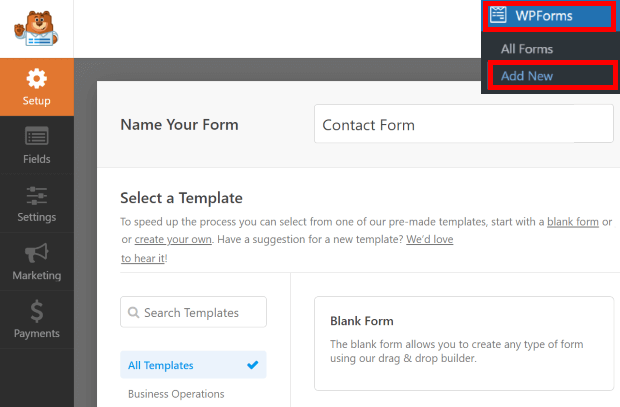
Task: Open the Fields panel icon
Action: coord(36,136)
